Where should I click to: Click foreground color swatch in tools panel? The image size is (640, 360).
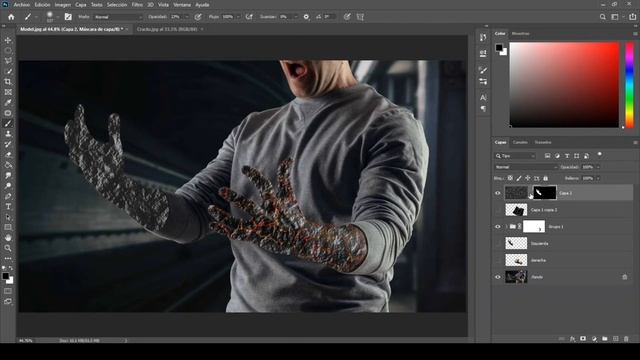(x=5, y=276)
